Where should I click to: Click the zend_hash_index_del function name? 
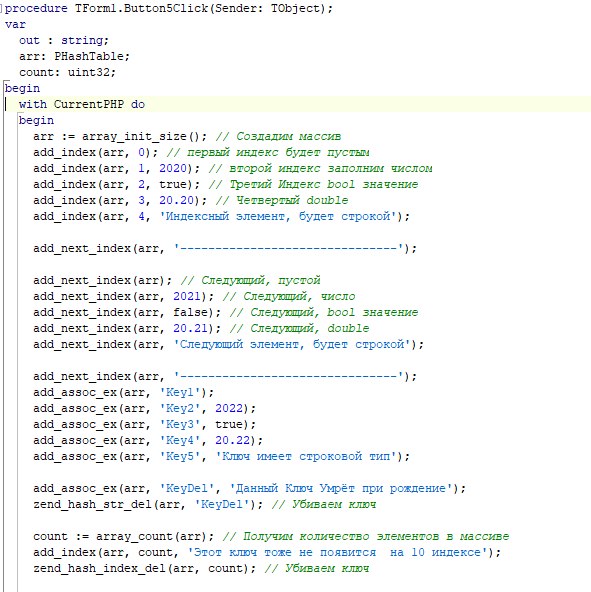(99, 568)
